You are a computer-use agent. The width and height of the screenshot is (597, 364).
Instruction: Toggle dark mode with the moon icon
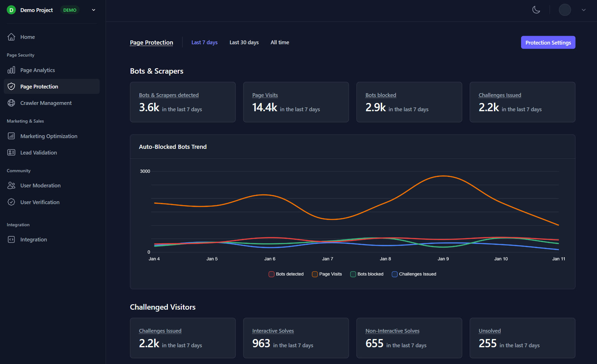tap(536, 10)
